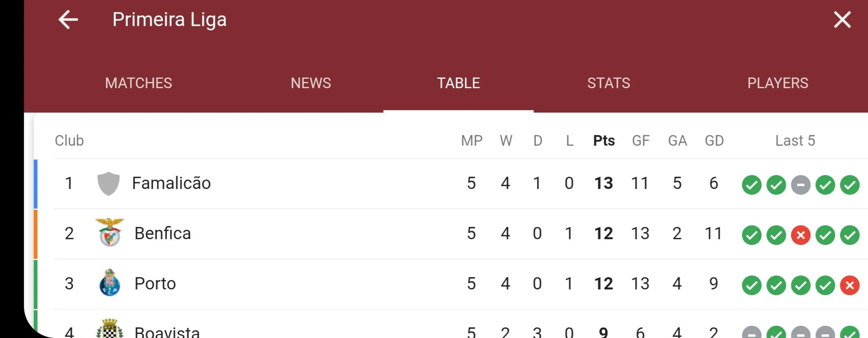Close the Primeira Liga panel
The height and width of the screenshot is (338, 868).
(x=842, y=20)
